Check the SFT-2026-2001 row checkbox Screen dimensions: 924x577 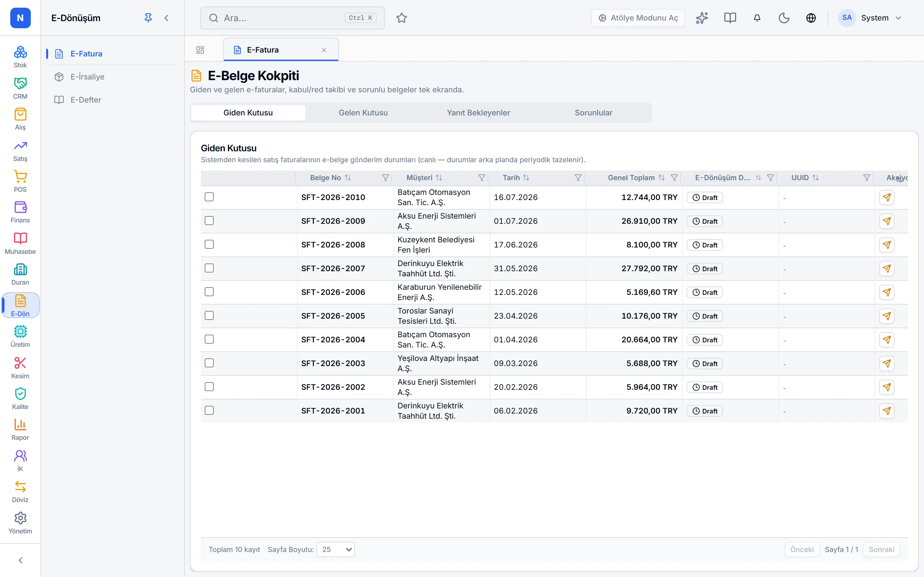point(209,410)
